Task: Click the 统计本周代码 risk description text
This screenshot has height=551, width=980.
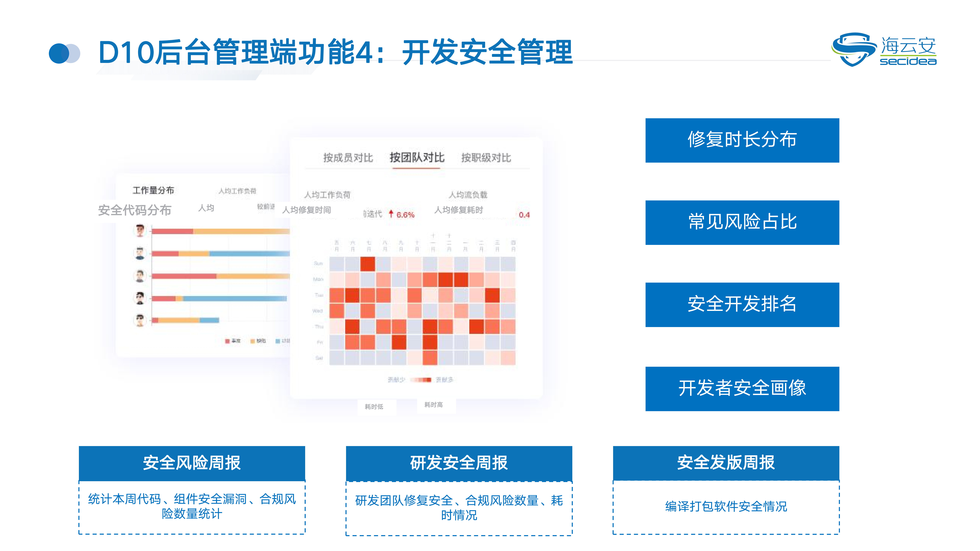Action: click(192, 506)
